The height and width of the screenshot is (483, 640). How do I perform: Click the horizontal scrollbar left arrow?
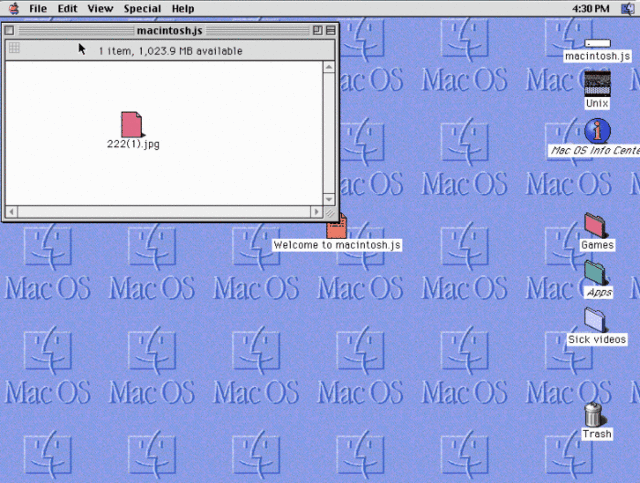(11, 212)
